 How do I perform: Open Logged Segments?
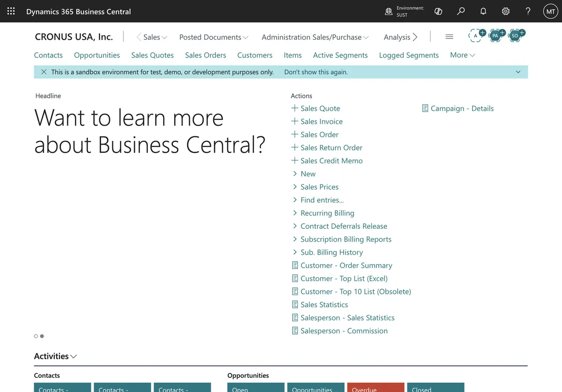409,55
